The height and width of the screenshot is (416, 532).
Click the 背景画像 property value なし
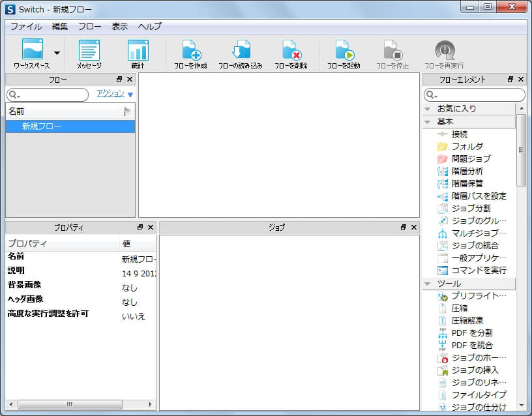tap(130, 288)
